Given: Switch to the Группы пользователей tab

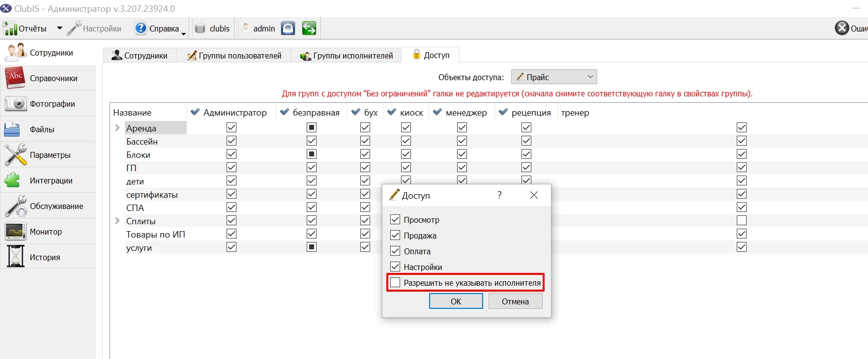Looking at the screenshot, I should click(x=234, y=56).
